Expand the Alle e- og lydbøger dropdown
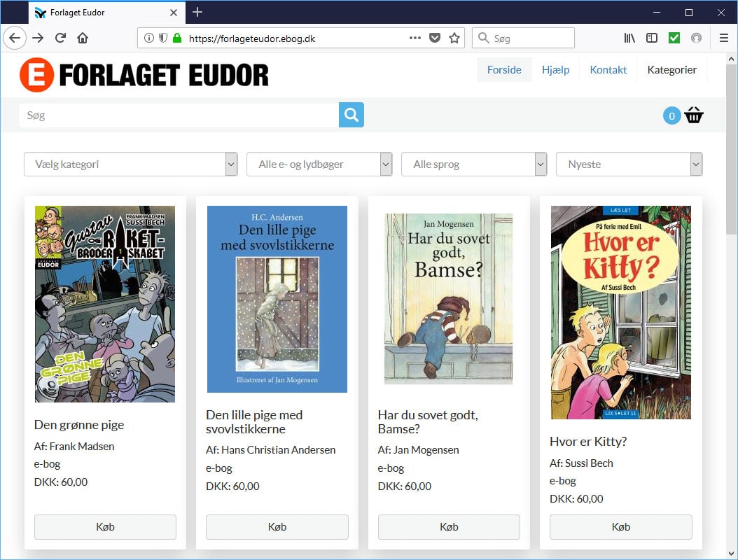Image resolution: width=738 pixels, height=560 pixels. pos(319,164)
